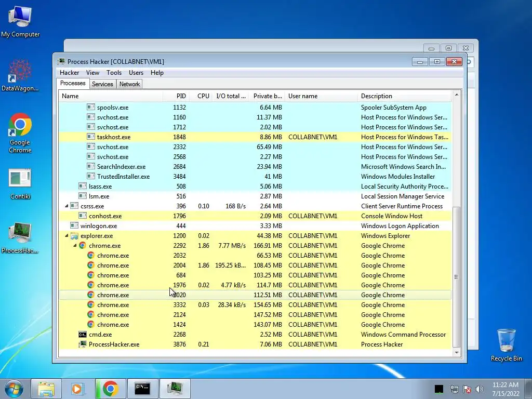Select the TrustedInstaller.exe process row
This screenshot has height=399, width=532.
255,177
